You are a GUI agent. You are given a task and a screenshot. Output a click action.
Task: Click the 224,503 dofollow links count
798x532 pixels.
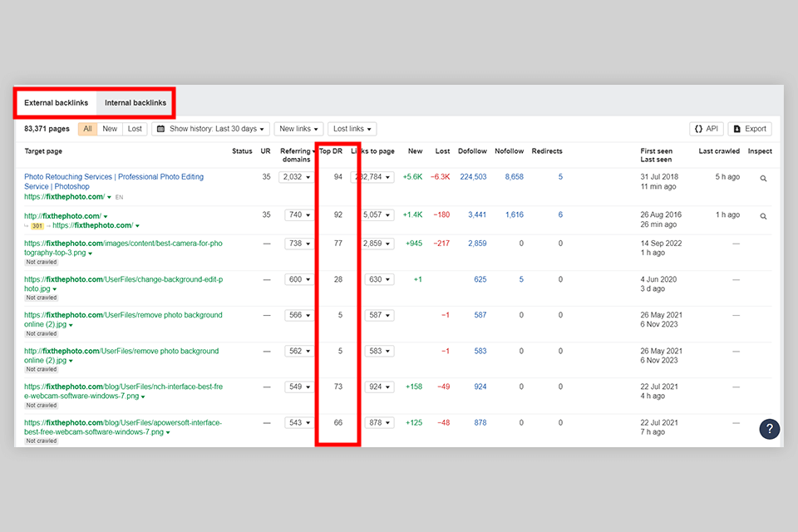pos(472,177)
